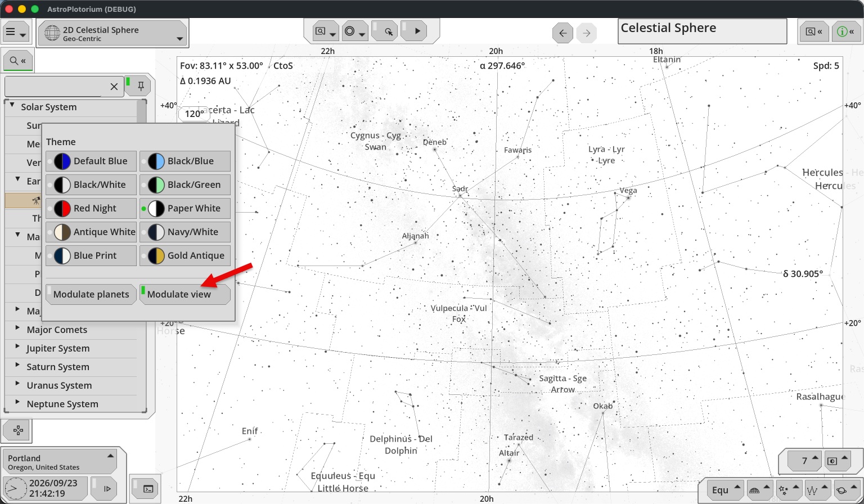This screenshot has height=504, width=864.
Task: Open the console terminal icon
Action: pos(147,488)
